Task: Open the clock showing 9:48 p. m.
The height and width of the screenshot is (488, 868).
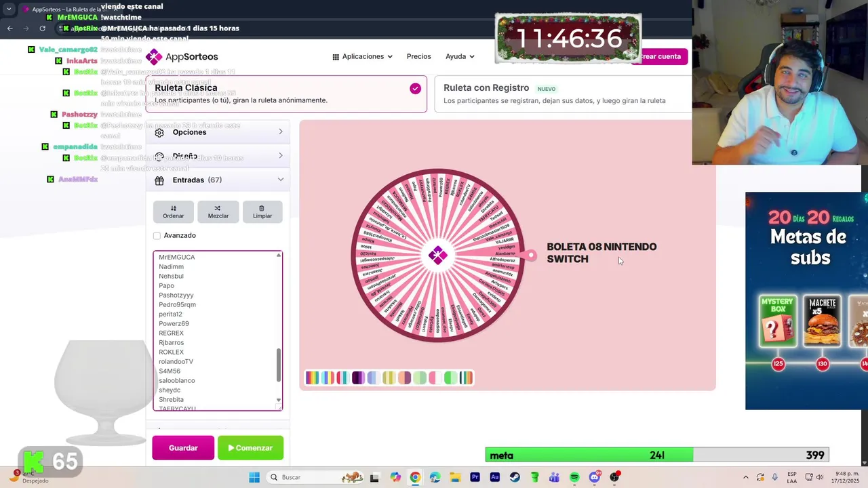Action: tap(847, 477)
